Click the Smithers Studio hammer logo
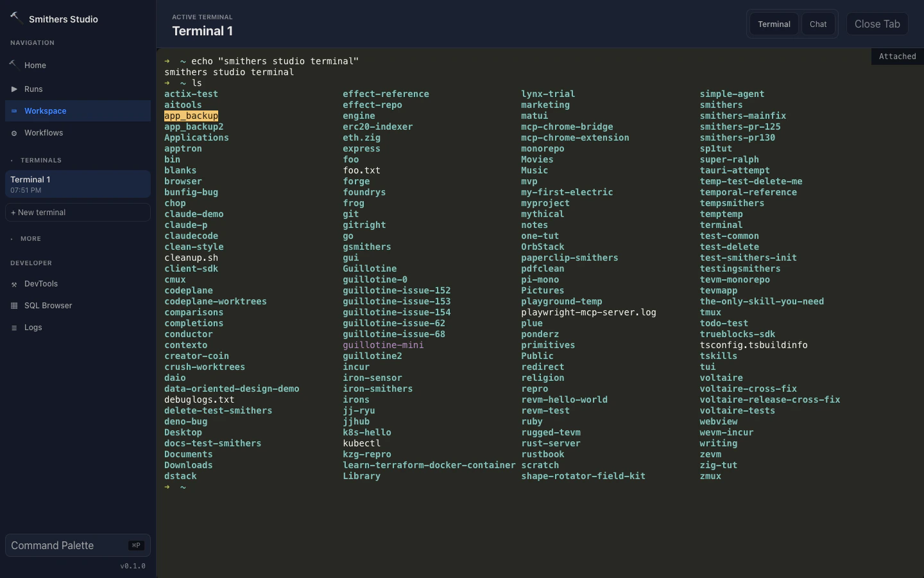Screen dimensions: 924x578 (16, 18)
